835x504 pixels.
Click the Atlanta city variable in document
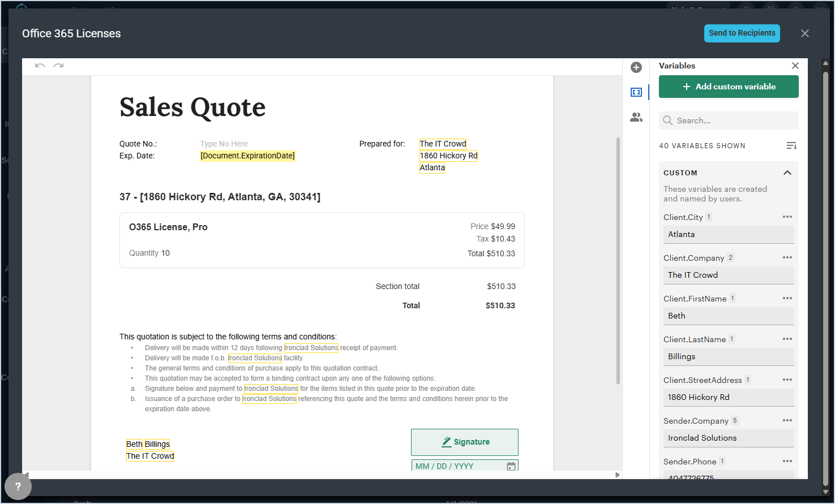tap(432, 167)
